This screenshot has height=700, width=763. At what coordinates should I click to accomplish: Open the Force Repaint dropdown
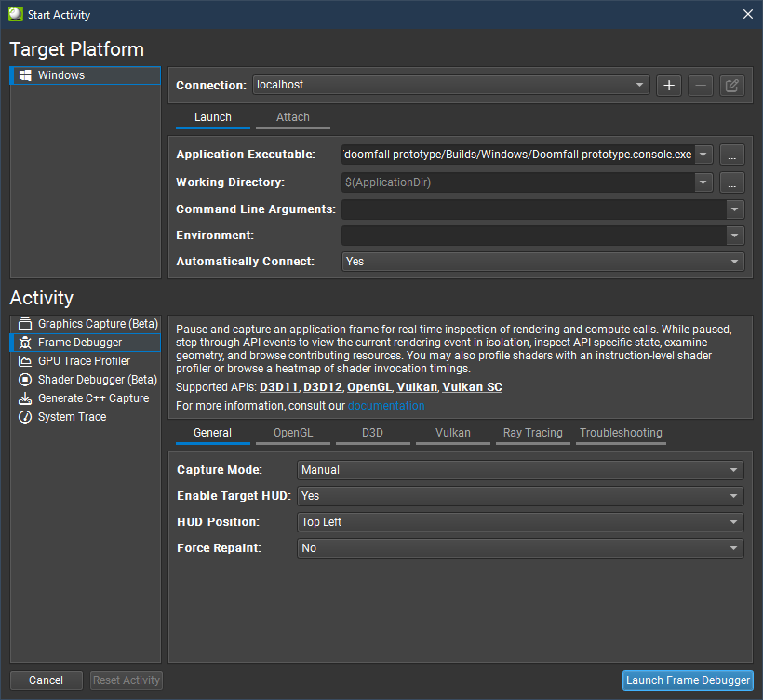click(x=519, y=548)
